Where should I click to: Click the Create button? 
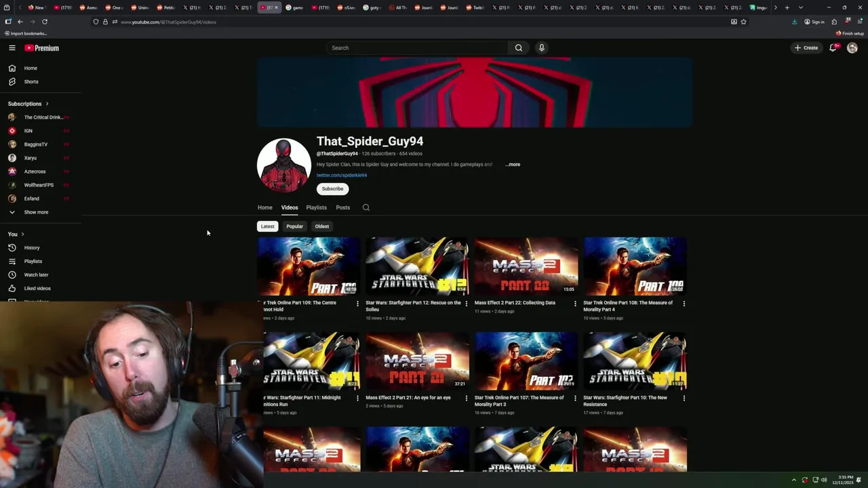tap(806, 47)
